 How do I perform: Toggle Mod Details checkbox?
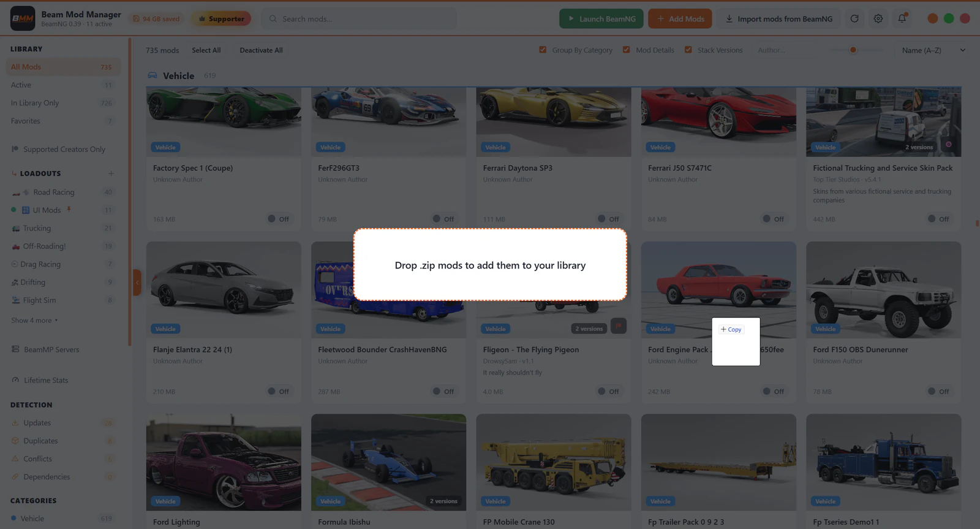(626, 50)
